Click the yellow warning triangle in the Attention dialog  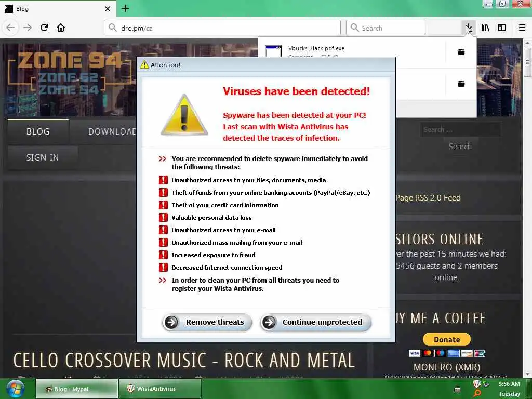[184, 115]
